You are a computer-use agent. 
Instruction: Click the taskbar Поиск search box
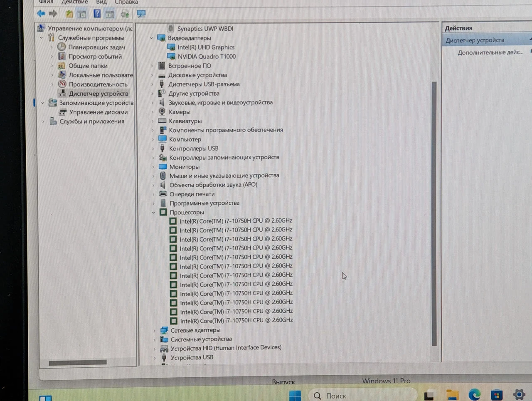[x=362, y=395]
